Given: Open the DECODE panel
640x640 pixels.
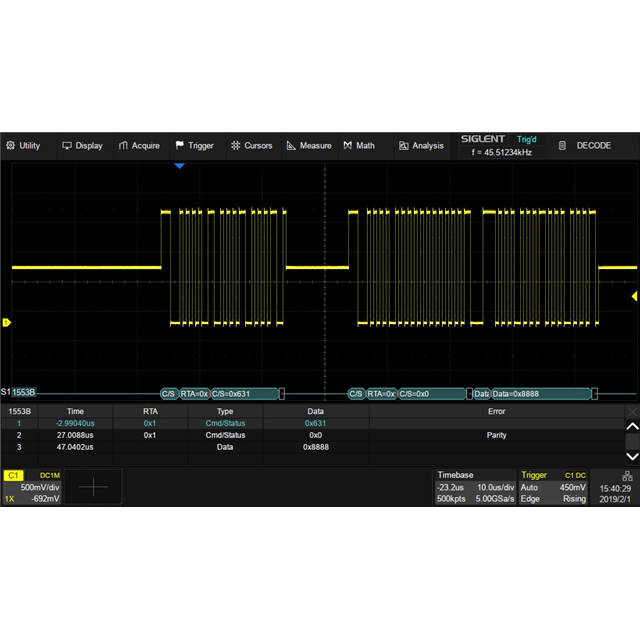Looking at the screenshot, I should point(585,145).
